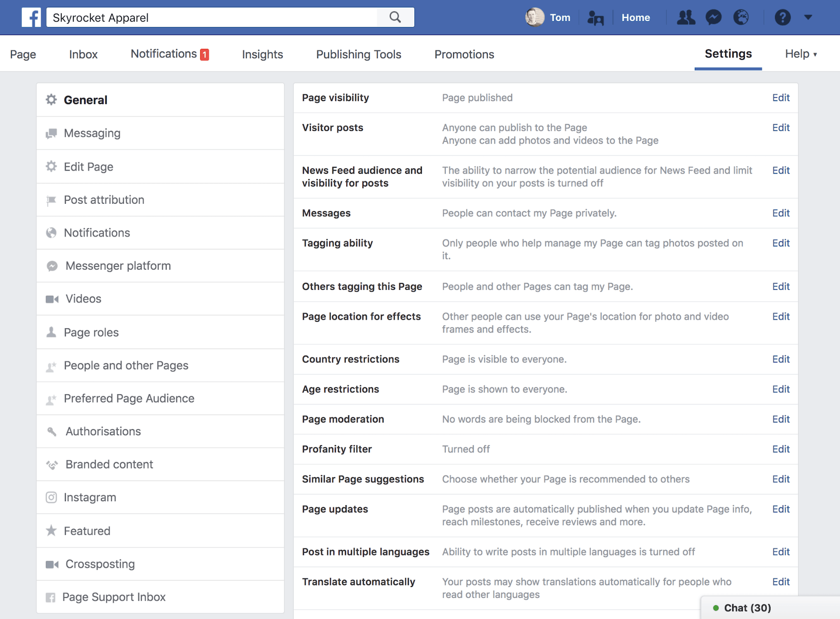Click the Facebook logo
840x619 pixels.
[30, 17]
